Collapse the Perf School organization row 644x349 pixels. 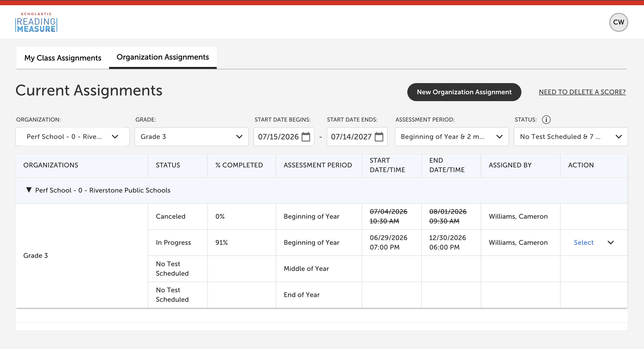29,190
